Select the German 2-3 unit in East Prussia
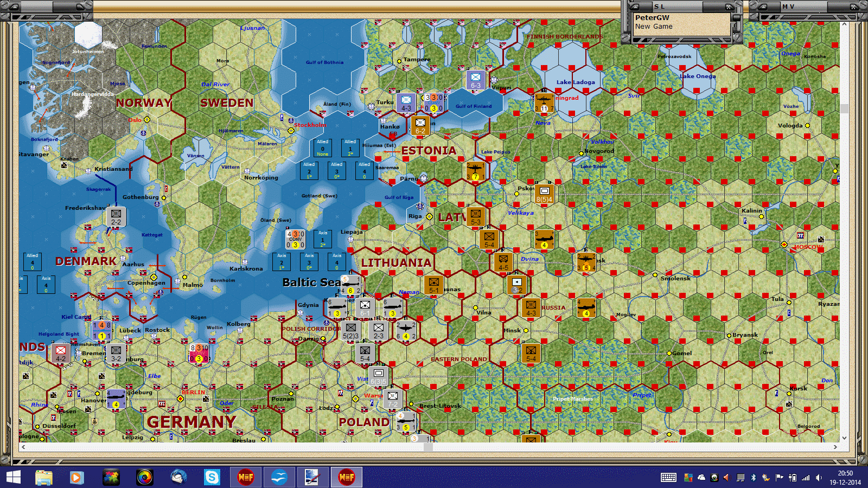Viewport: 868px width, 488px height. tap(379, 330)
